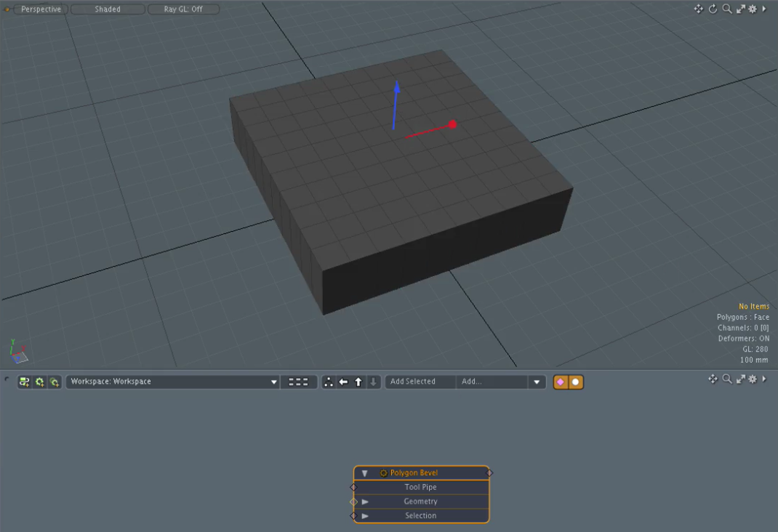
Task: Click the schematic grid layout icon
Action: coord(298,382)
